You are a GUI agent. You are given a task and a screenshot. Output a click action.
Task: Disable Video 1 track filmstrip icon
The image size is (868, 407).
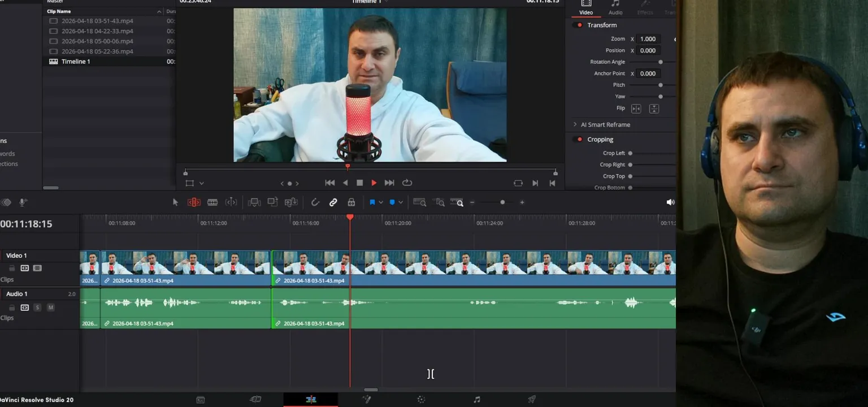pos(37,268)
